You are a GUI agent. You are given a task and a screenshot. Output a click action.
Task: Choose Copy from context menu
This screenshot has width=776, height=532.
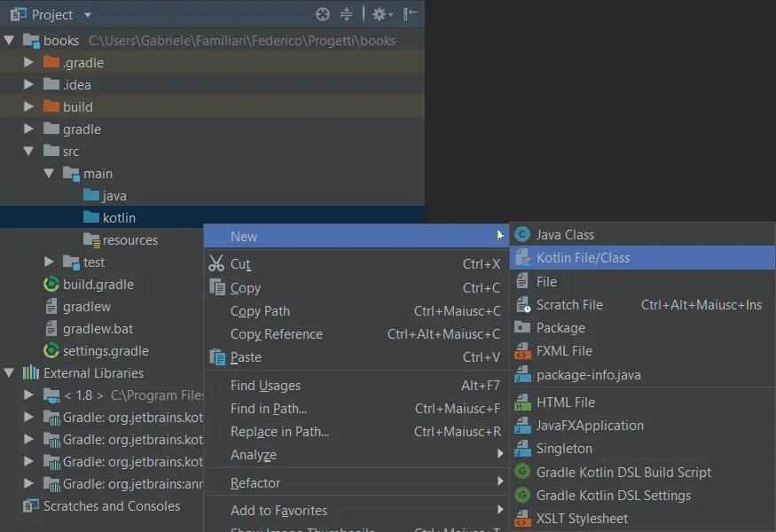pos(356,287)
